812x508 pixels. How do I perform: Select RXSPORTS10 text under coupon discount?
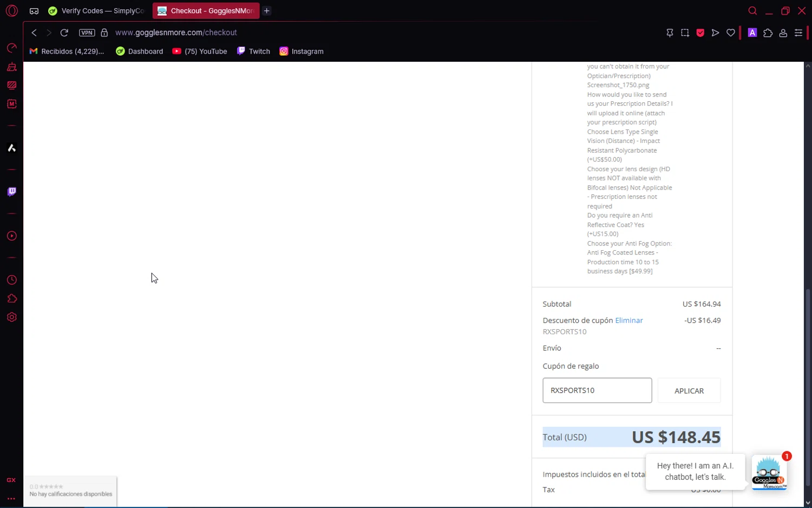(x=565, y=332)
